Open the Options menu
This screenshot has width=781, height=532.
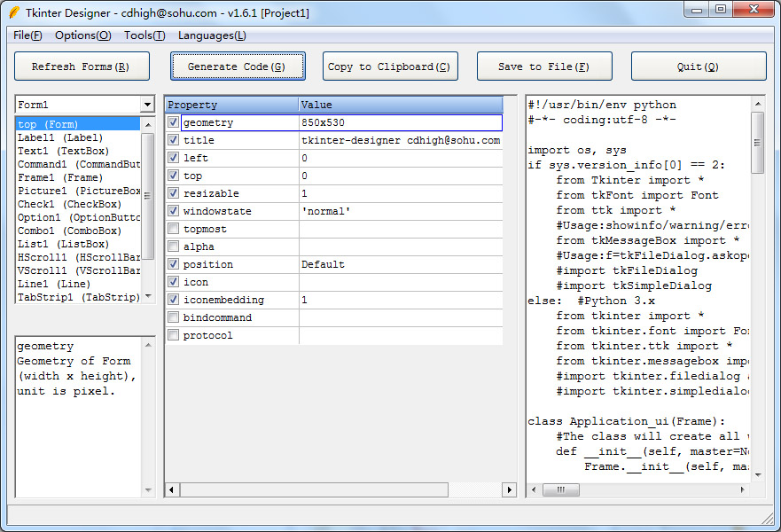(x=82, y=35)
